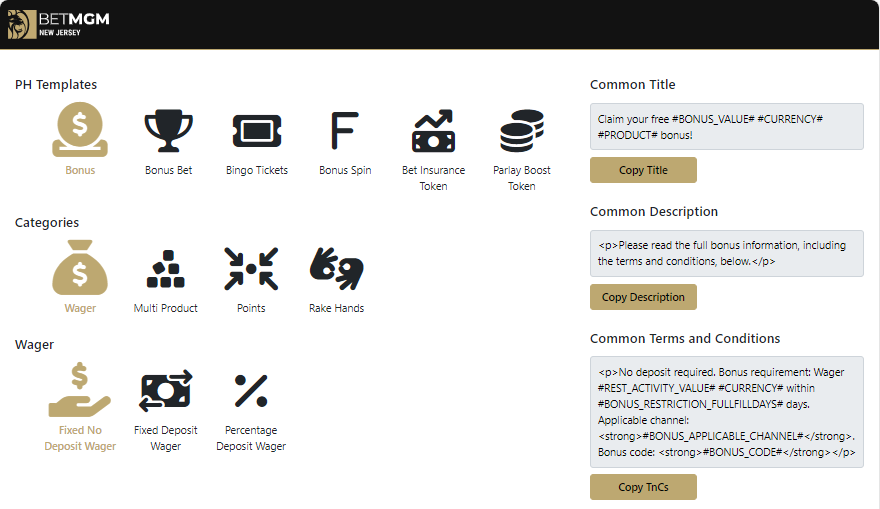Click the Copy Description button

643,297
